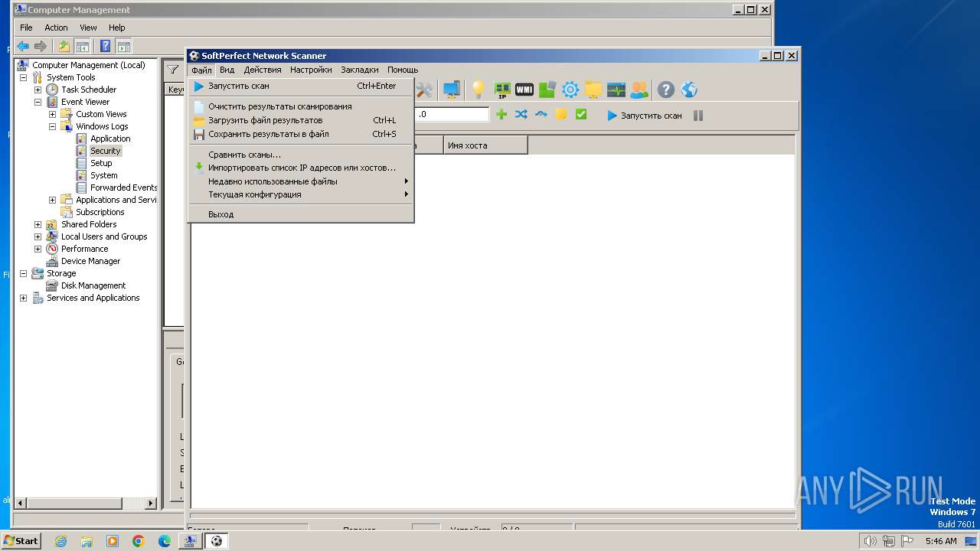Screen dimensions: 980x551
Task: Click the blue curved arrow icon
Action: [541, 115]
